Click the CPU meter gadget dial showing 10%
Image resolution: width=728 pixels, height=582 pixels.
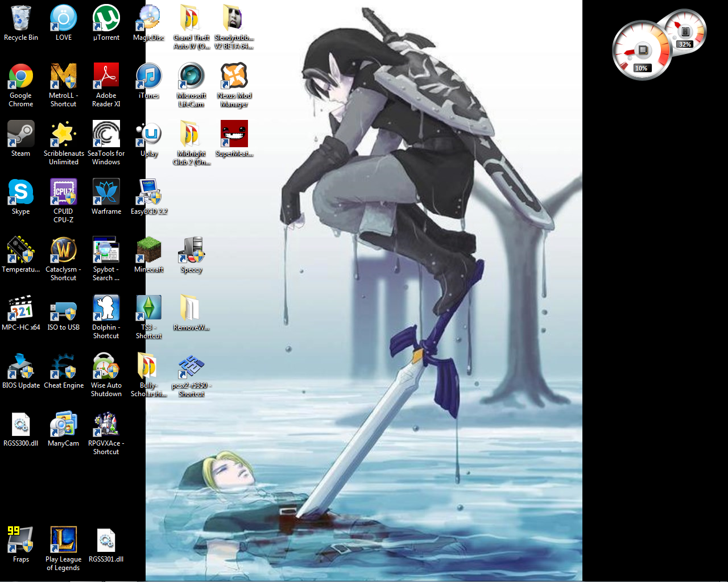642,51
